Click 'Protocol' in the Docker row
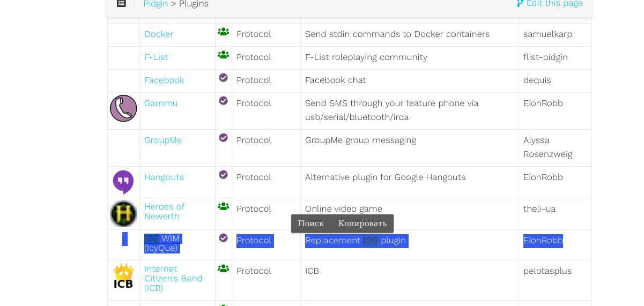The width and height of the screenshot is (644, 306). coord(254,34)
